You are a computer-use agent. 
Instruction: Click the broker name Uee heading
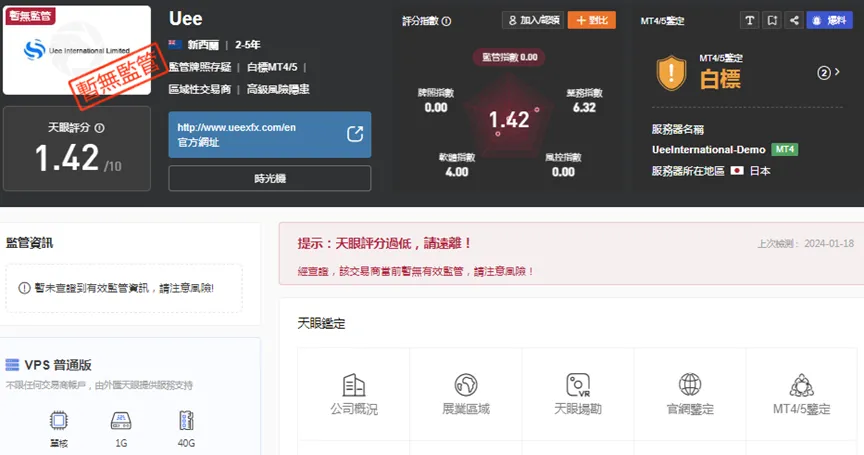tap(186, 19)
